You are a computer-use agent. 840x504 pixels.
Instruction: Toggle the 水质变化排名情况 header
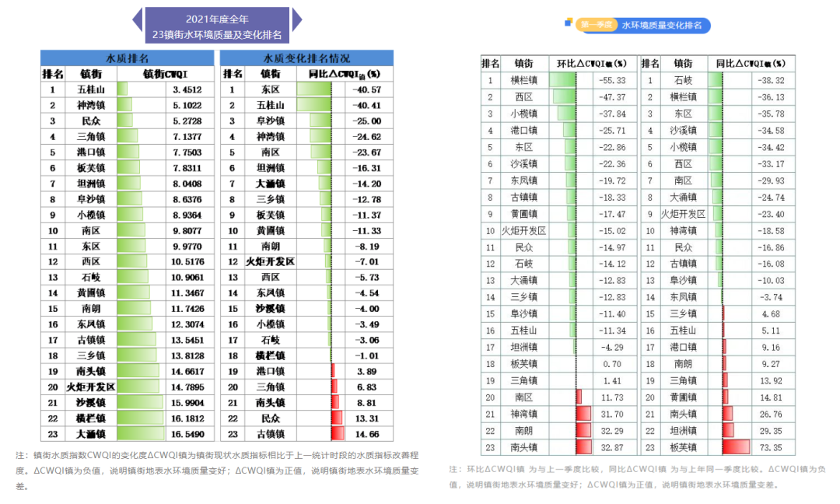[x=307, y=58]
